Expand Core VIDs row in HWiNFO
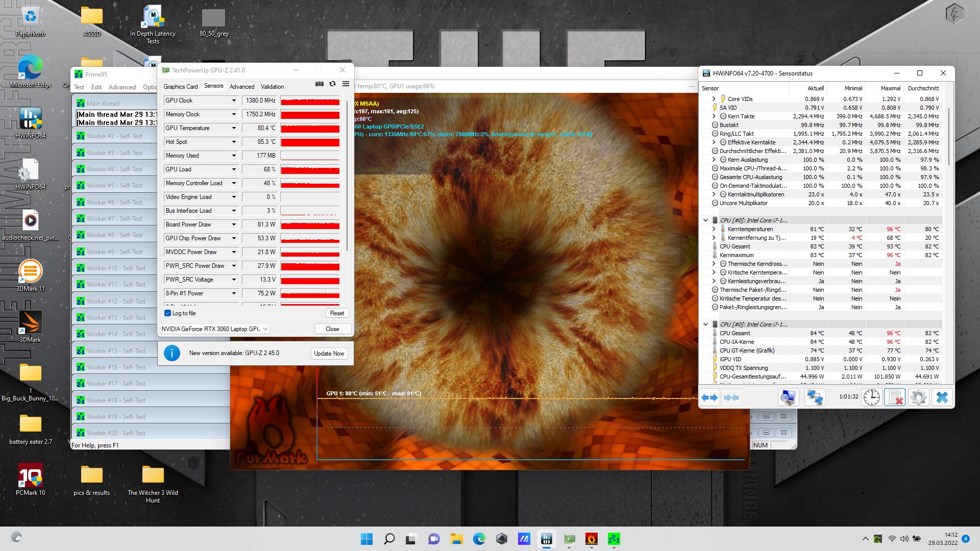 (714, 99)
